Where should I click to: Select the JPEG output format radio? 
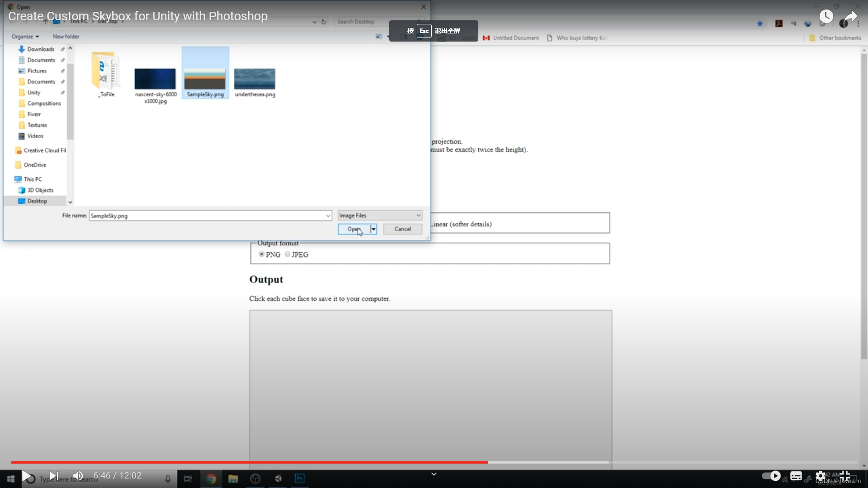point(288,254)
